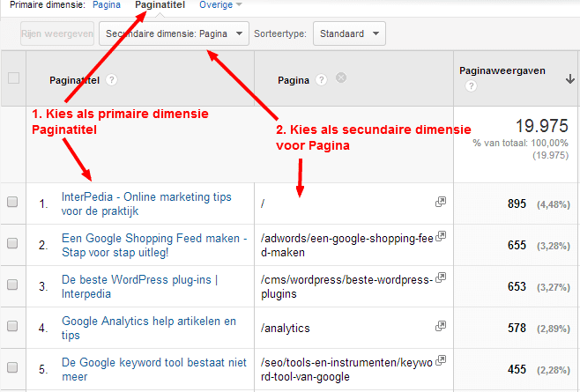The width and height of the screenshot is (580, 392).
Task: Open /cms/wordpress/beste-wordpress-plugins in new window
Action: 441,277
